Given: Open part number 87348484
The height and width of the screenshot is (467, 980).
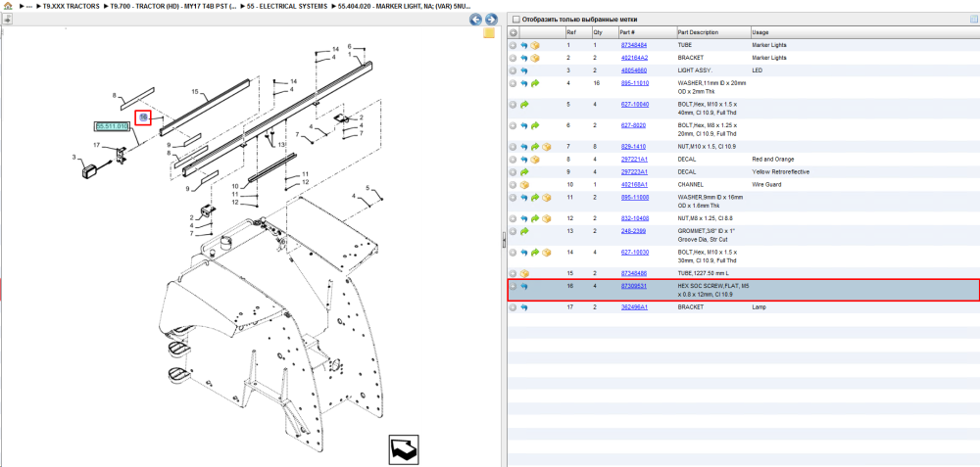Looking at the screenshot, I should click(x=633, y=46).
